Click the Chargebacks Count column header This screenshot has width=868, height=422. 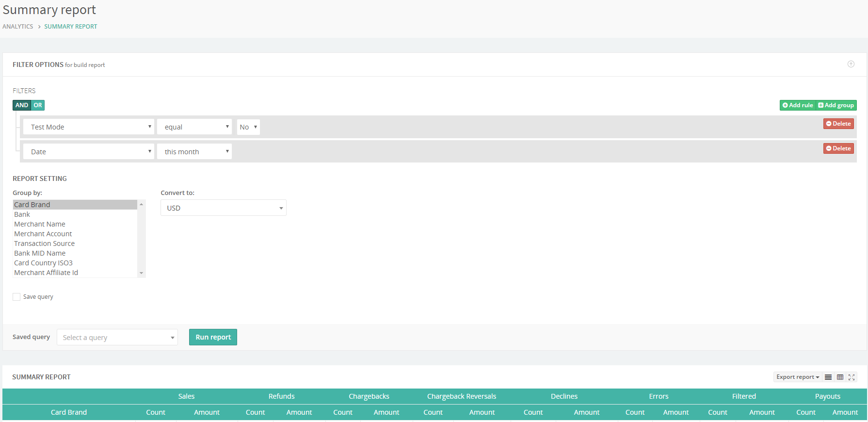pyautogui.click(x=343, y=412)
